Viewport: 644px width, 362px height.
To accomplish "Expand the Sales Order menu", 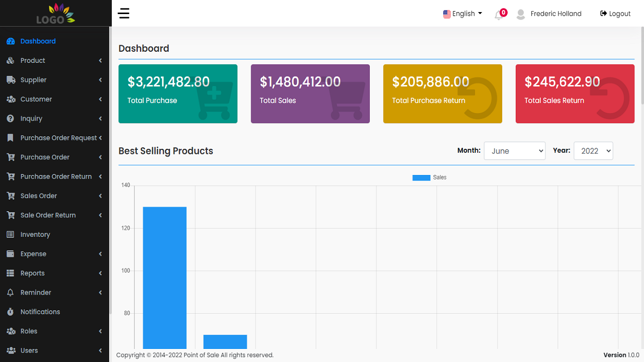I will (x=39, y=196).
